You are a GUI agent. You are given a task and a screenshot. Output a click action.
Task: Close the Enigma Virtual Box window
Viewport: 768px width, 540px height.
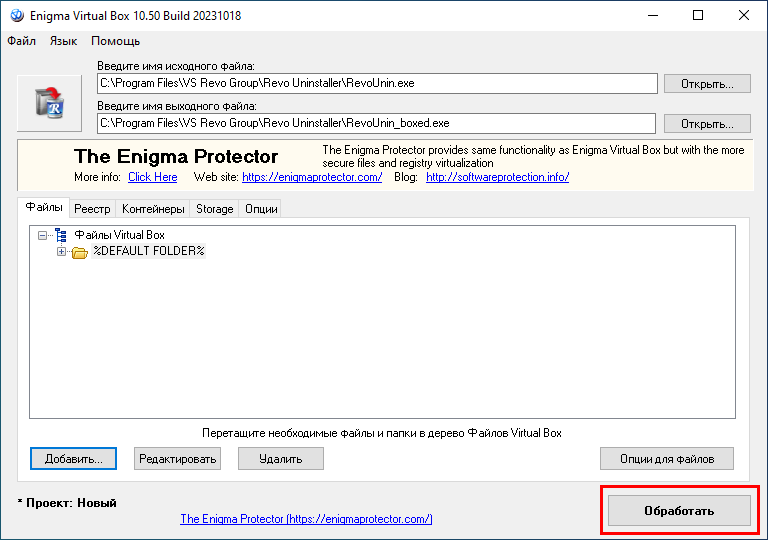pos(744,15)
